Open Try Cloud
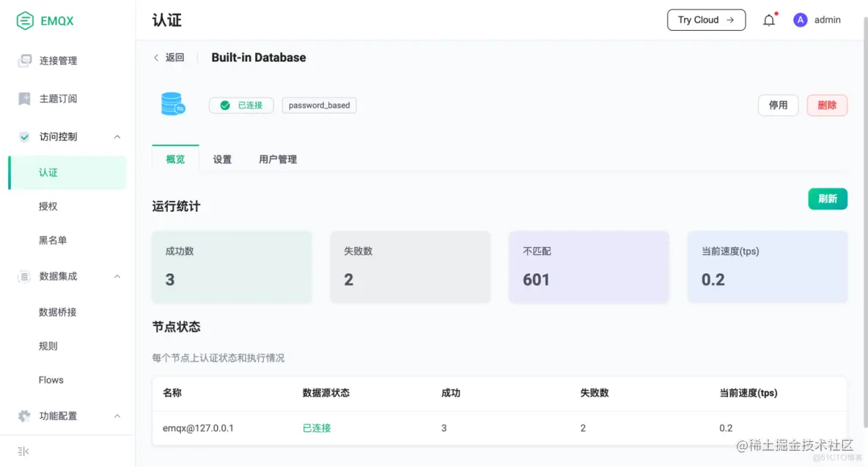This screenshot has width=868, height=467. [705, 20]
